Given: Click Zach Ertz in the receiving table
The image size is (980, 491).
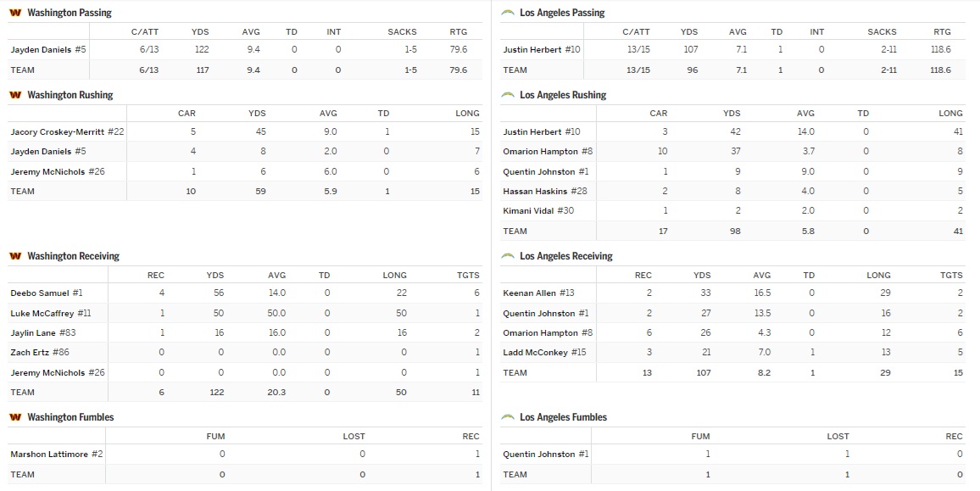Looking at the screenshot, I should (x=31, y=353).
